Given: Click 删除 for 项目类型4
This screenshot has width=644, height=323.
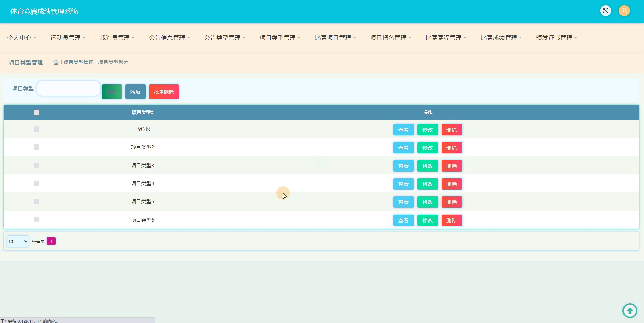Looking at the screenshot, I should click(452, 184).
